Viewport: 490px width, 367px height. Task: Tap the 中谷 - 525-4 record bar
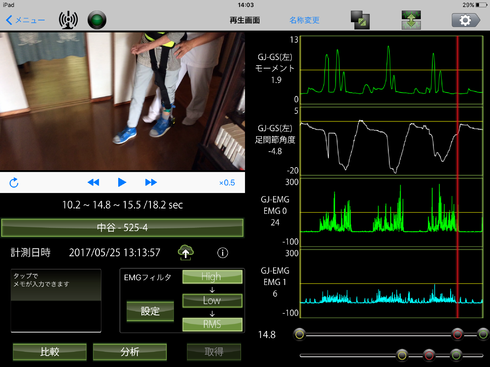[x=122, y=228]
